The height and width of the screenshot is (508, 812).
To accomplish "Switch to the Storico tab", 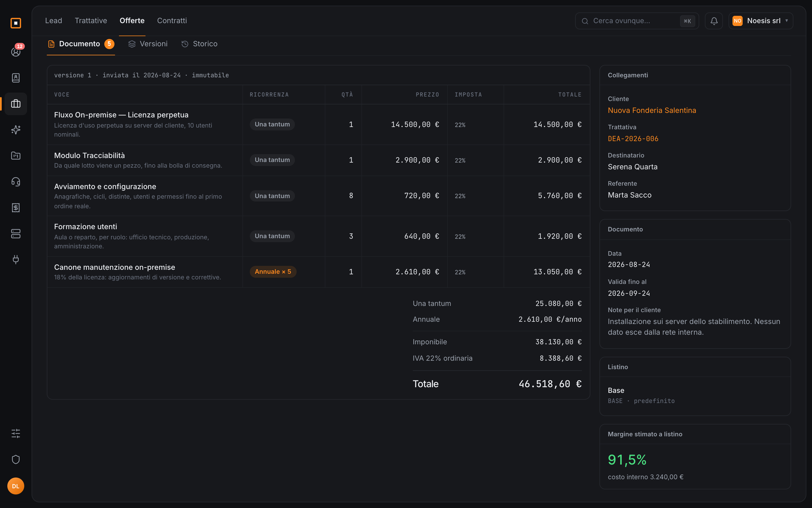I will pyautogui.click(x=199, y=44).
